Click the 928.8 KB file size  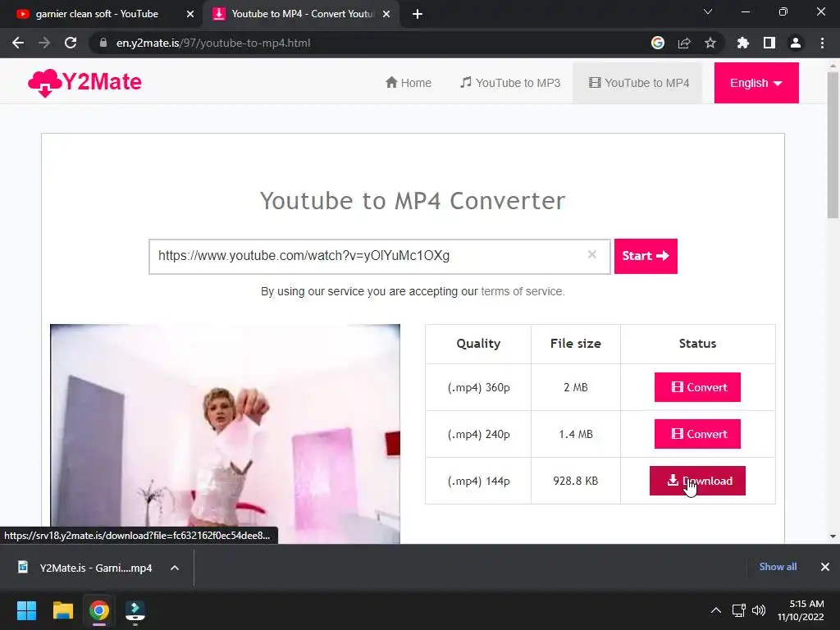[x=575, y=481]
